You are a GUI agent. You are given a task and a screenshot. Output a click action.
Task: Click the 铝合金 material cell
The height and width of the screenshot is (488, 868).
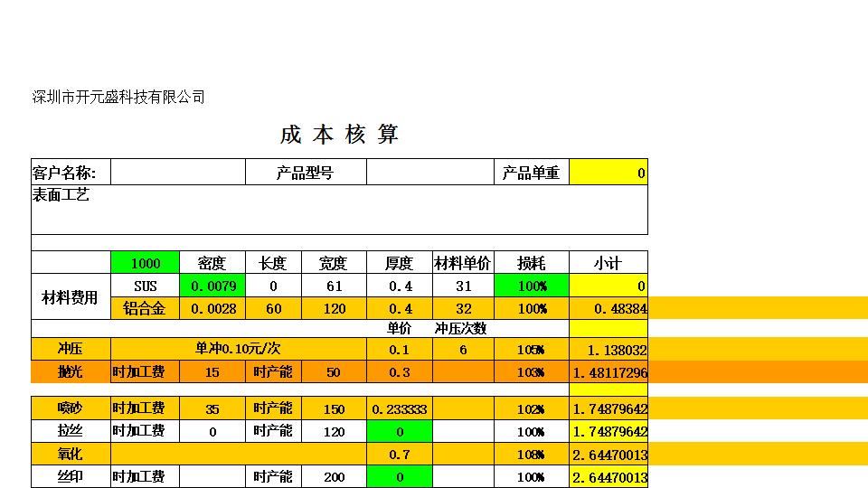click(x=145, y=308)
